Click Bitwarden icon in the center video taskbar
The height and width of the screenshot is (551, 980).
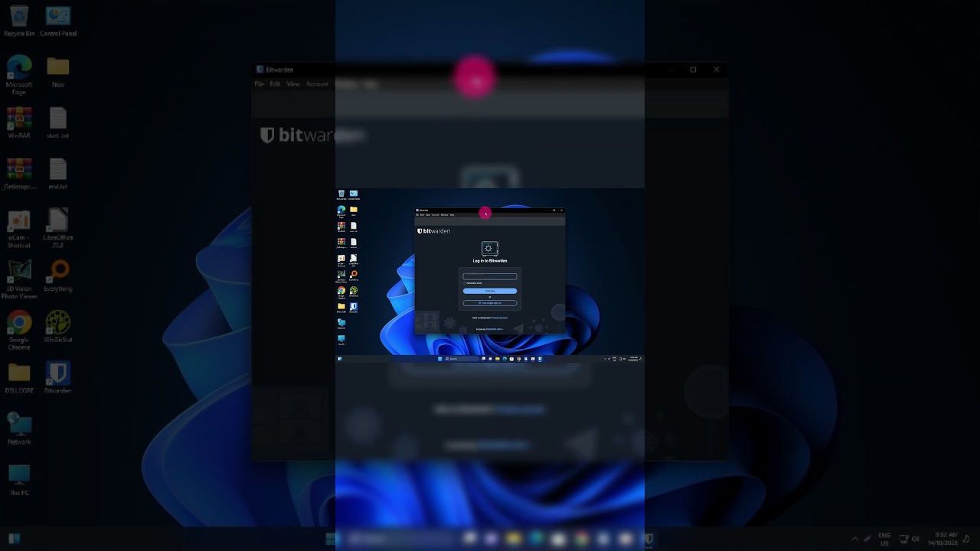click(540, 358)
